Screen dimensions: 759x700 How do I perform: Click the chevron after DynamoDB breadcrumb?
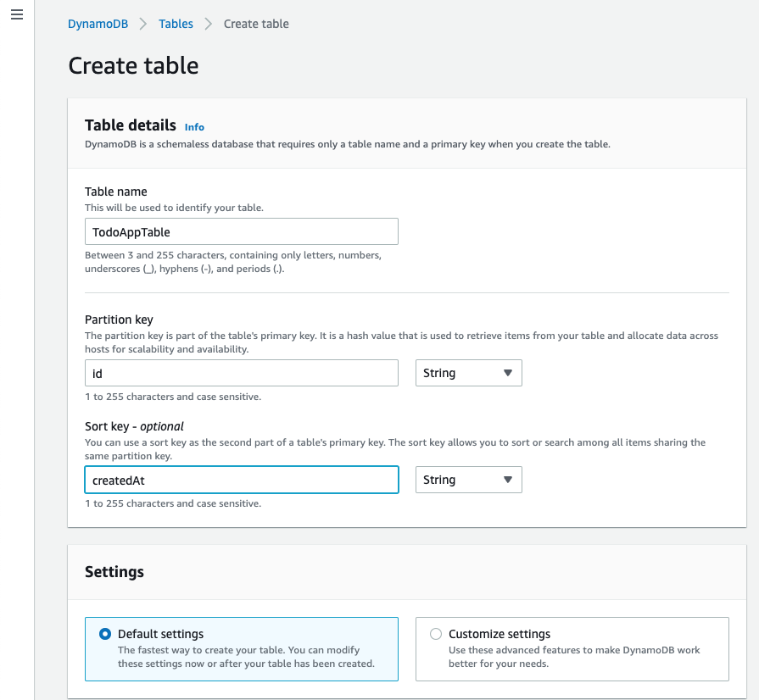(143, 24)
